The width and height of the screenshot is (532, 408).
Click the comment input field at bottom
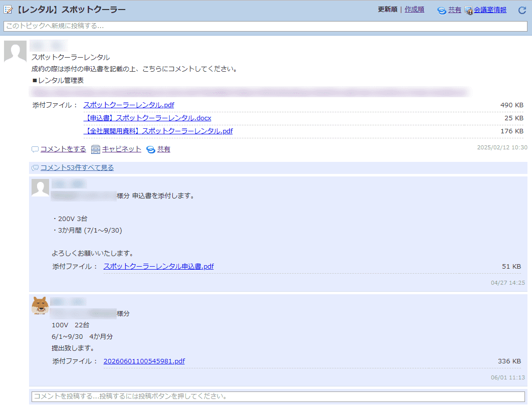click(278, 396)
